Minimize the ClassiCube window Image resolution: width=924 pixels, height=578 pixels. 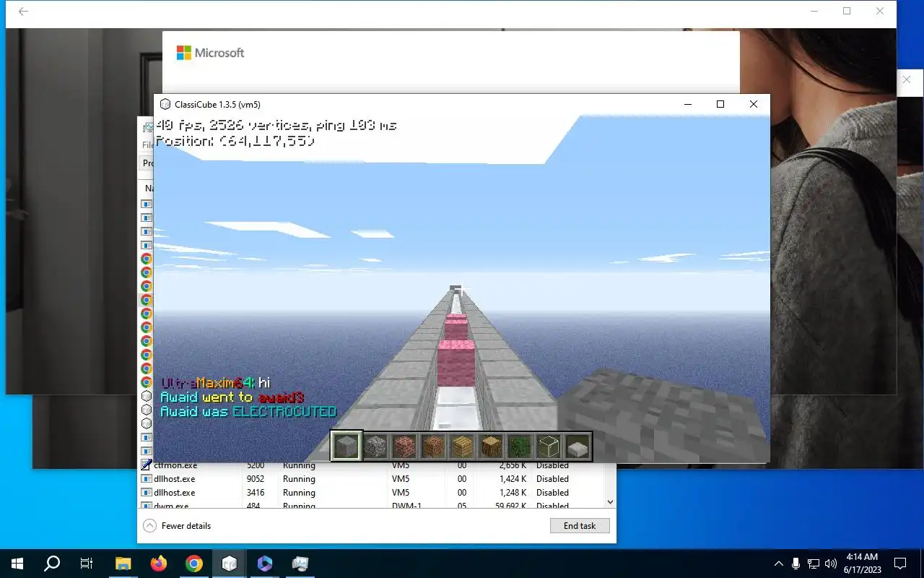click(x=687, y=104)
